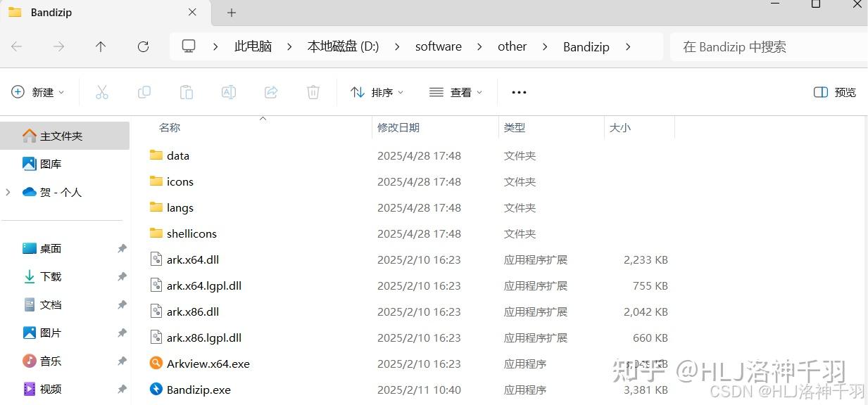Open a new tab with the plus button
Image resolution: width=868 pixels, height=405 pixels.
tap(232, 13)
